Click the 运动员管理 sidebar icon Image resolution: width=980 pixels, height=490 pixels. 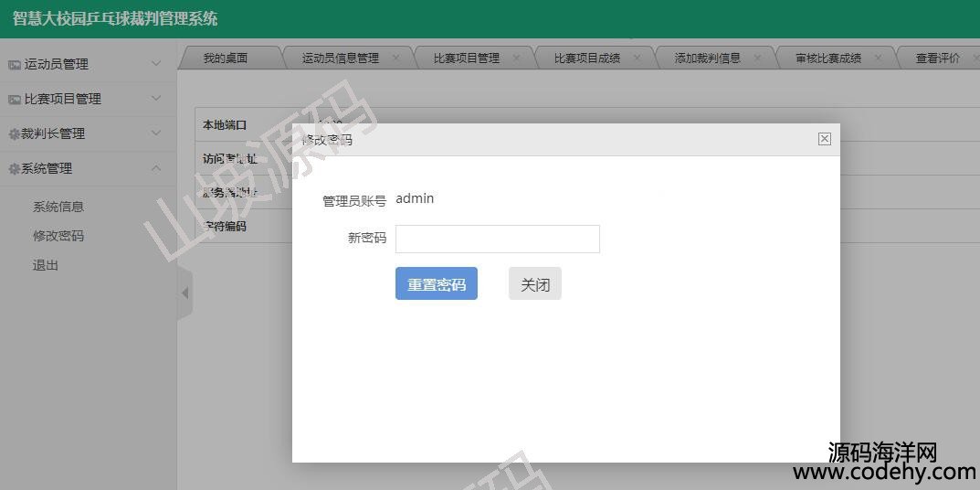14,65
